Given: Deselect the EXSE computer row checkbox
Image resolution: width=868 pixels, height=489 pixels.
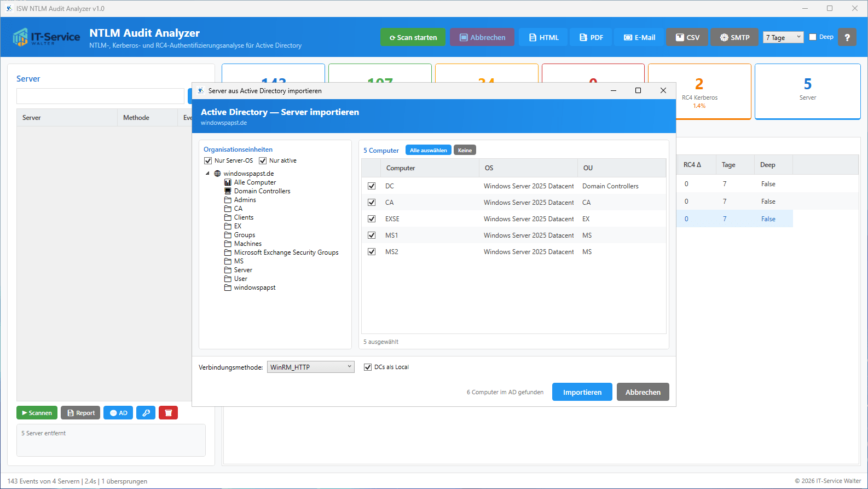Looking at the screenshot, I should click(372, 218).
